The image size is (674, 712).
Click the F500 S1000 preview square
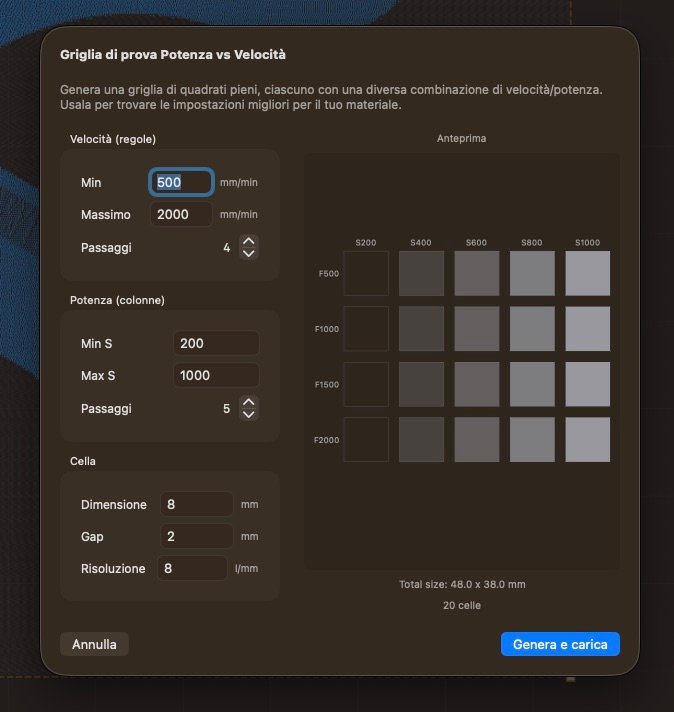[587, 273]
